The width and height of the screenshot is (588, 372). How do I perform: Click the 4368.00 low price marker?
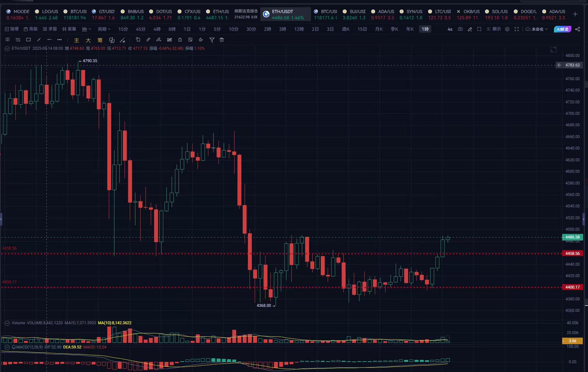coord(266,306)
